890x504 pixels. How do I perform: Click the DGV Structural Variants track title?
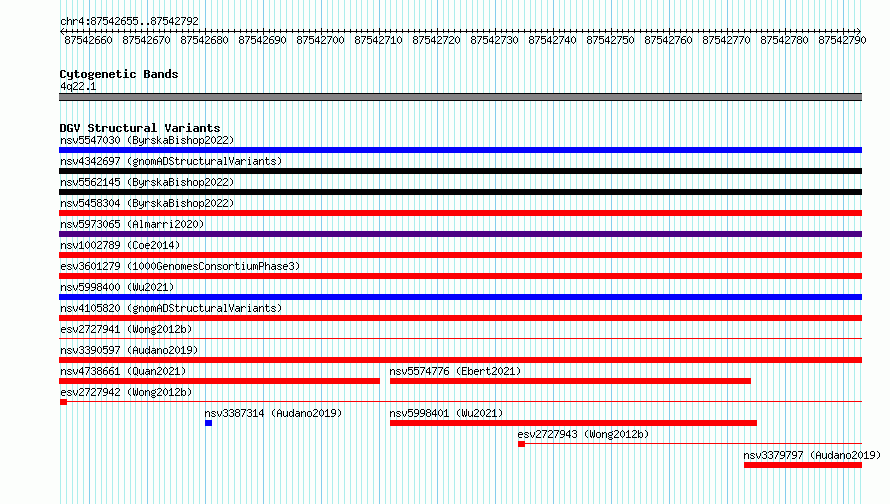click(x=140, y=128)
